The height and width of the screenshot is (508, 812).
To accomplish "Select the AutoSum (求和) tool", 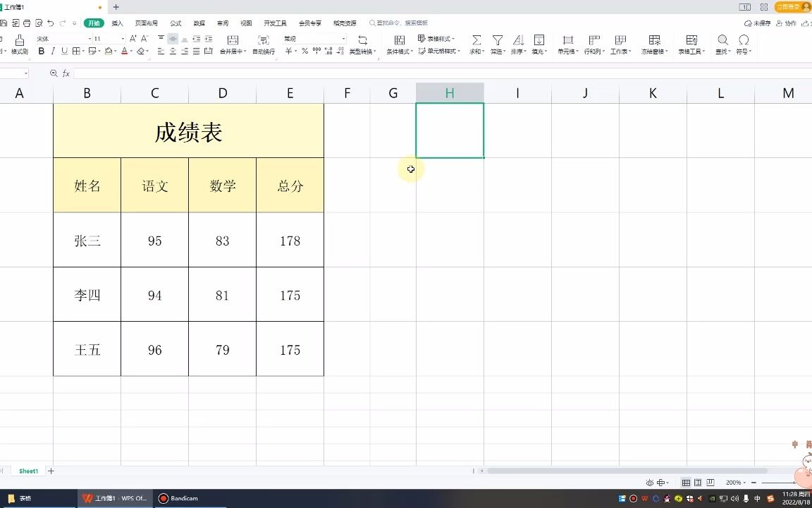I will tap(476, 41).
